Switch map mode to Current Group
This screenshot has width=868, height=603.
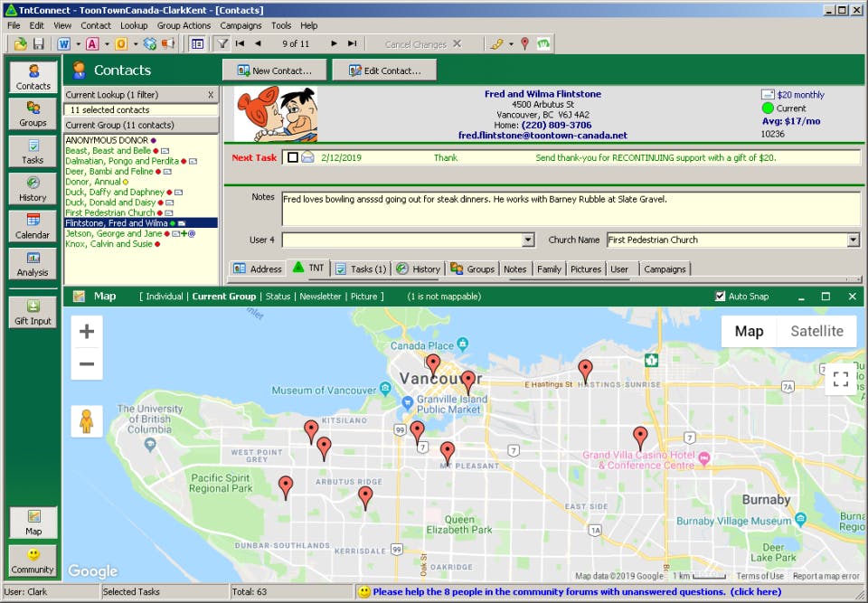coord(224,297)
